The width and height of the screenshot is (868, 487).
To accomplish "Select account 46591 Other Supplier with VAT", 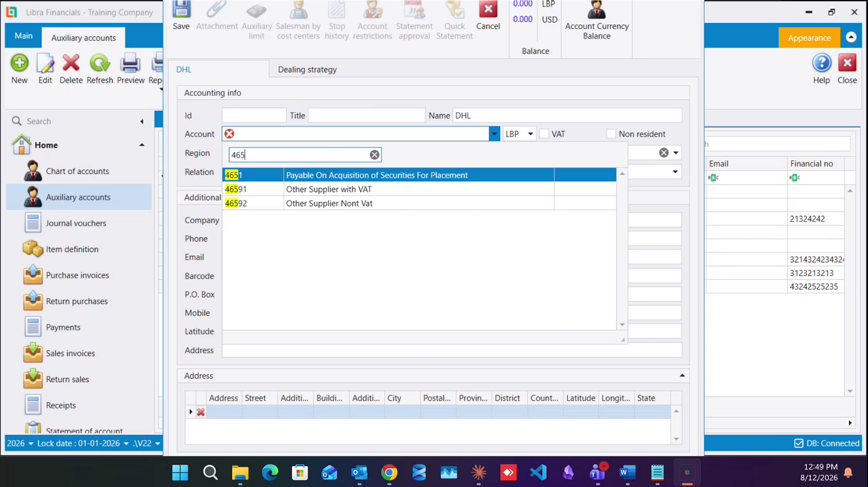I will pyautogui.click(x=419, y=189).
